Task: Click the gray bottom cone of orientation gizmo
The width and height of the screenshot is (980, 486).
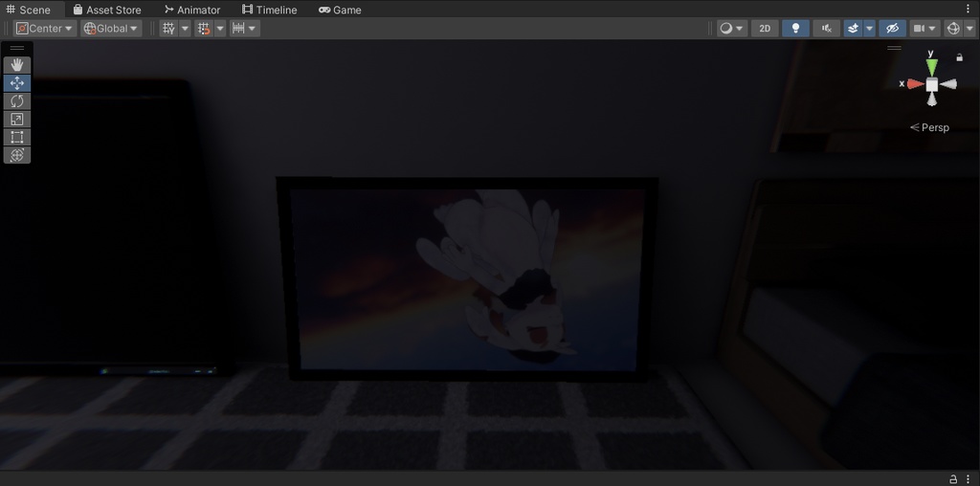Action: [x=932, y=99]
